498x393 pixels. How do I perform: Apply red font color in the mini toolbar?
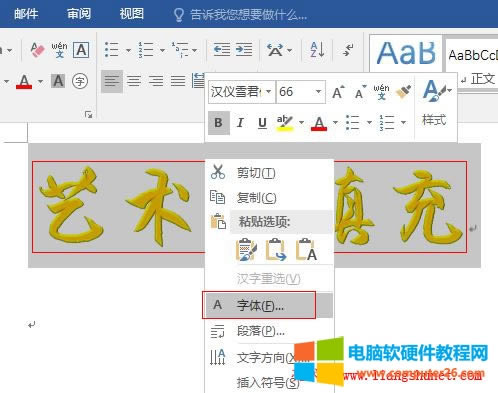[x=319, y=123]
